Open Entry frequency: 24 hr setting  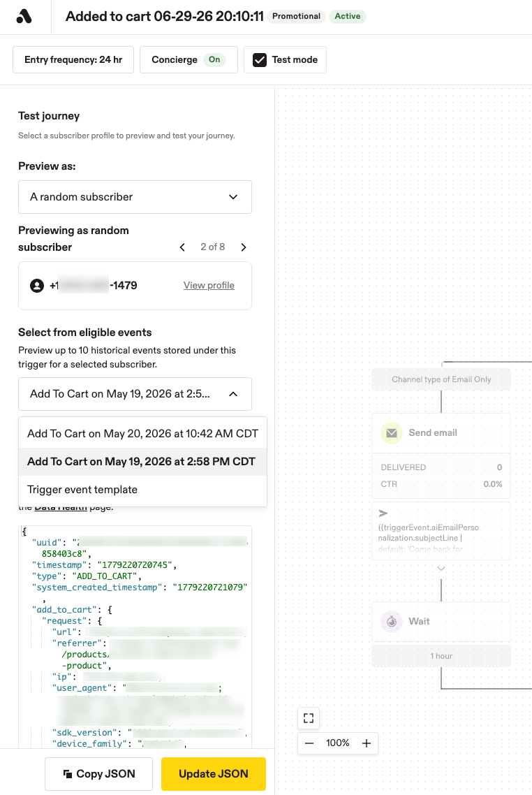[x=73, y=60]
